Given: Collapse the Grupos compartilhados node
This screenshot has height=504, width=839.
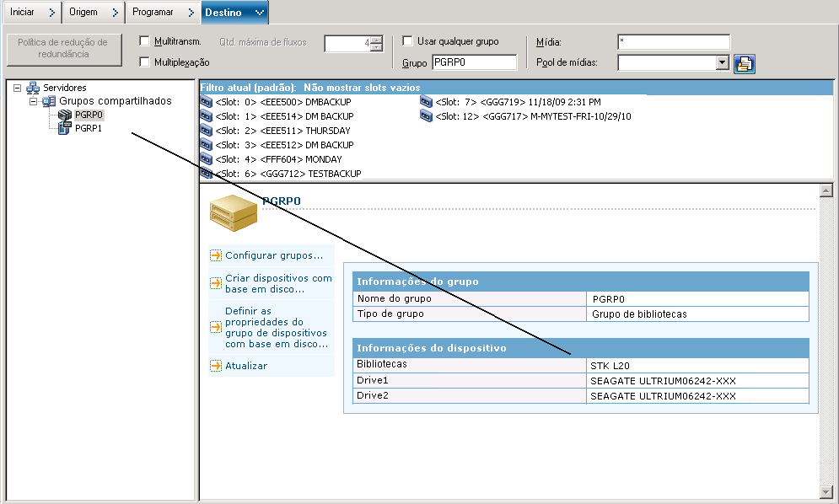Looking at the screenshot, I should click(x=34, y=101).
